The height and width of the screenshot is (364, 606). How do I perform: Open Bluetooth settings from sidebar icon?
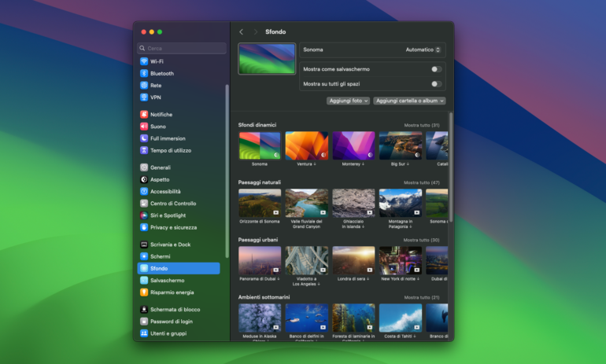pos(144,73)
